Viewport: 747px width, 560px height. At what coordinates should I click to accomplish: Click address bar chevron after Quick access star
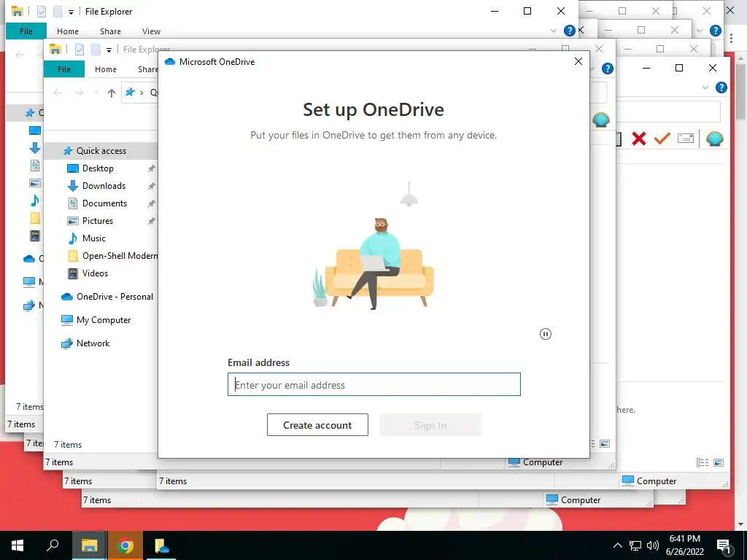142,93
